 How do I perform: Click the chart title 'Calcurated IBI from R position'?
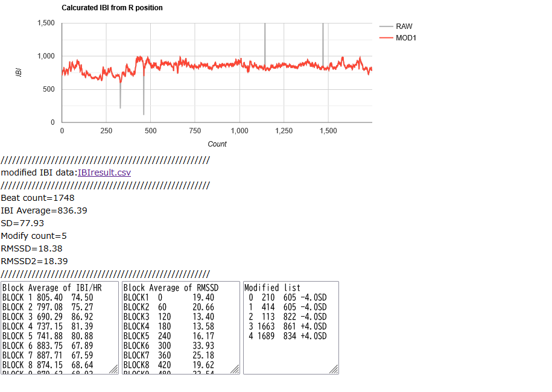click(112, 8)
